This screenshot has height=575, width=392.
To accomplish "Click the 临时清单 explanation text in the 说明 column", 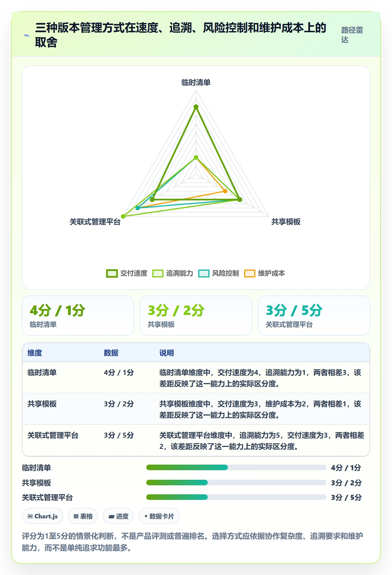I will tap(260, 378).
